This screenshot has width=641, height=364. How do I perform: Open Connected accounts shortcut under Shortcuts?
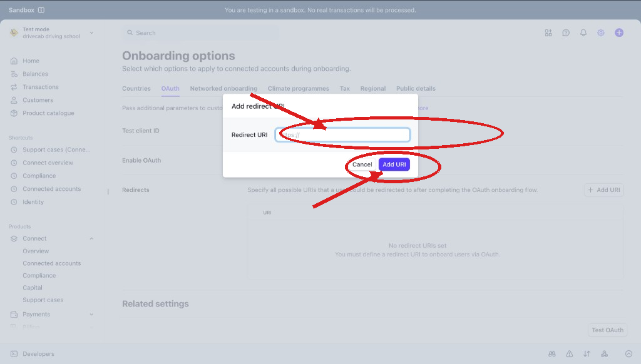[x=51, y=189]
